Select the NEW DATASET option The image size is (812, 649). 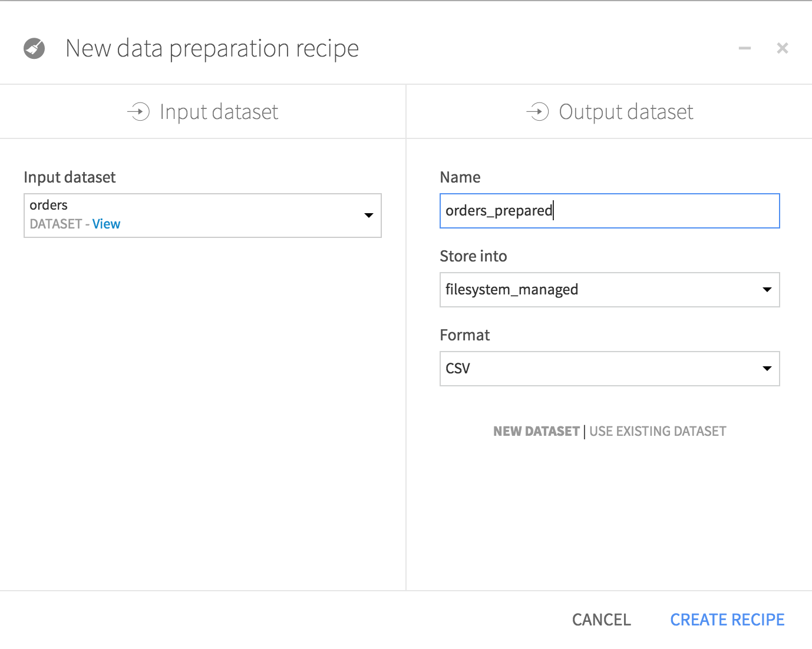pos(536,431)
